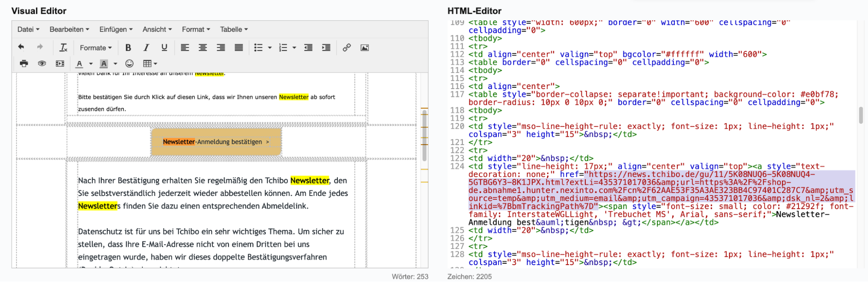
Task: Align text left
Action: pyautogui.click(x=185, y=47)
